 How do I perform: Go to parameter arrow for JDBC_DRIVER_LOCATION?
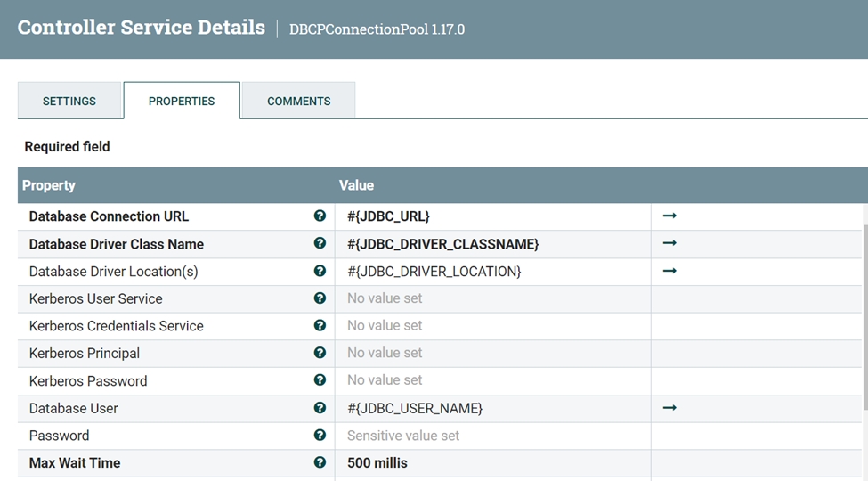[x=669, y=271]
